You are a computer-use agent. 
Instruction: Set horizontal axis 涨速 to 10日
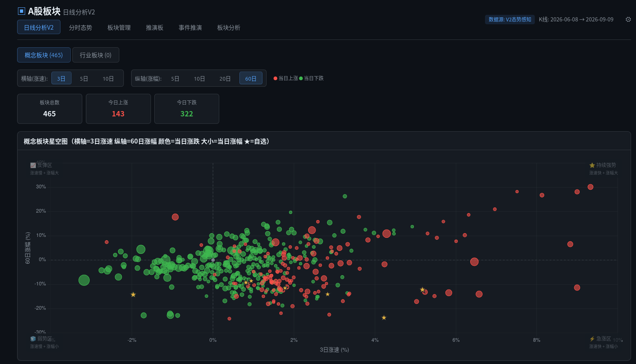tap(108, 78)
